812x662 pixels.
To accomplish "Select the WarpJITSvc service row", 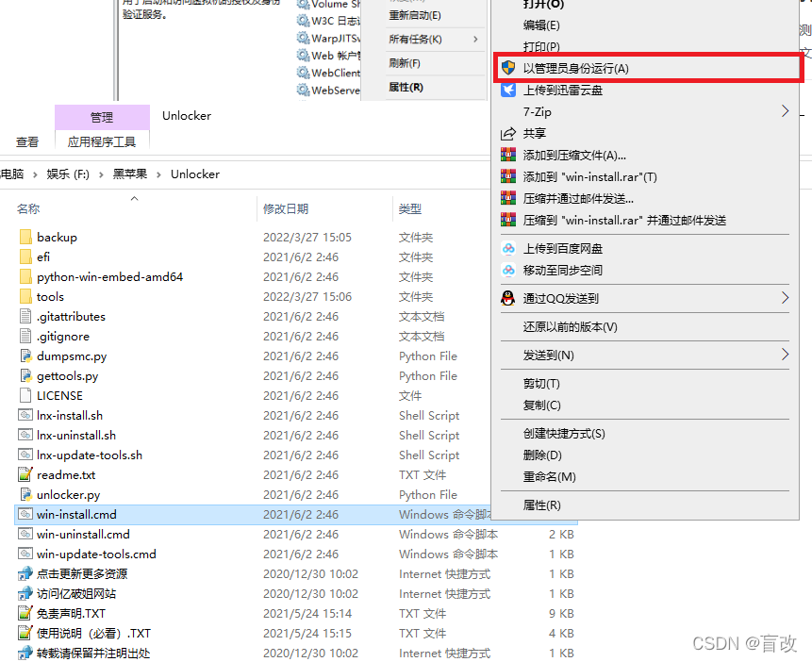I will click(x=329, y=39).
